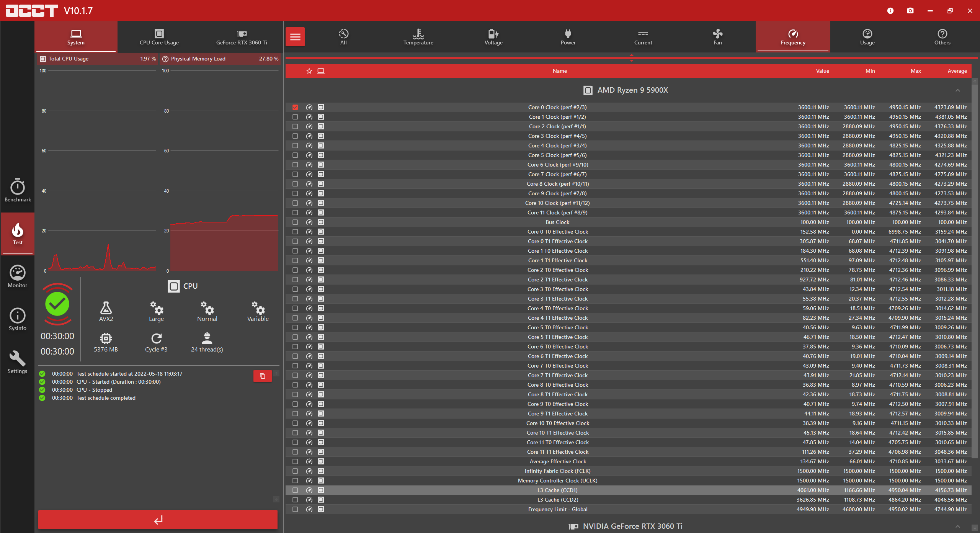Sort by the Value column header
Screen dimensions: 980x533
point(822,71)
